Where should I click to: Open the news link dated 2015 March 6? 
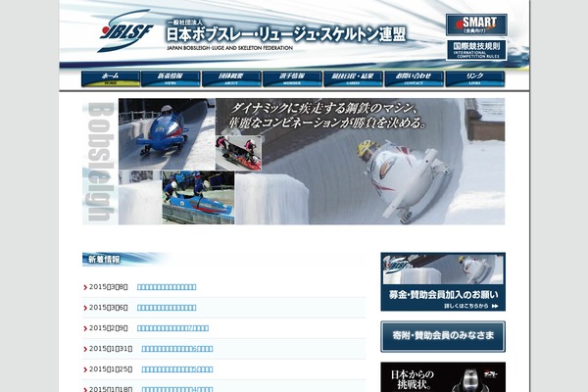pos(167,308)
